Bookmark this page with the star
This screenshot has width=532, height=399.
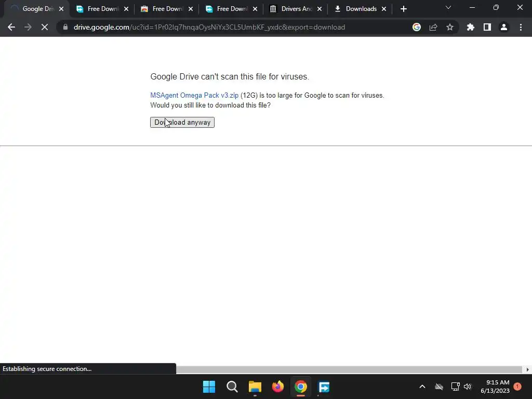(450, 27)
